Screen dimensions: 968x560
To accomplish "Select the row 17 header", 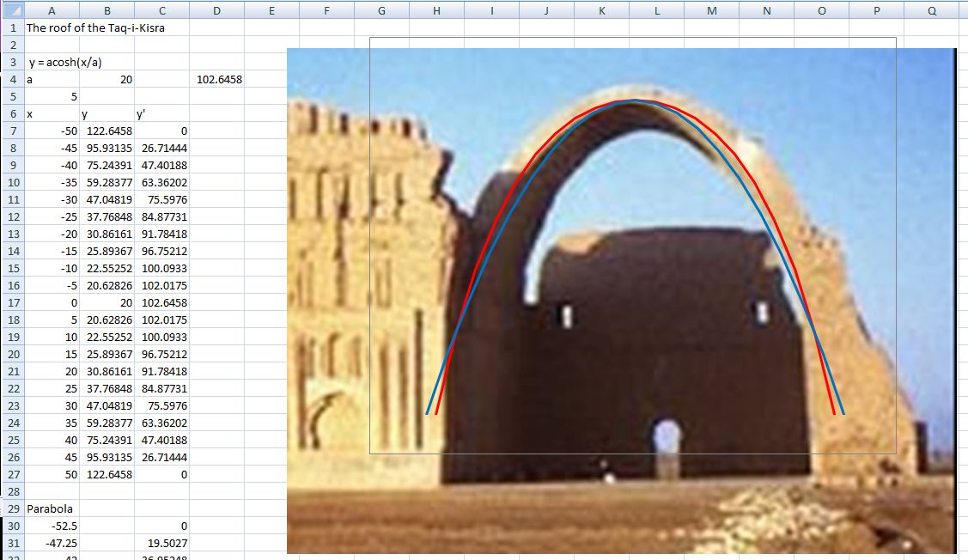I will [12, 302].
